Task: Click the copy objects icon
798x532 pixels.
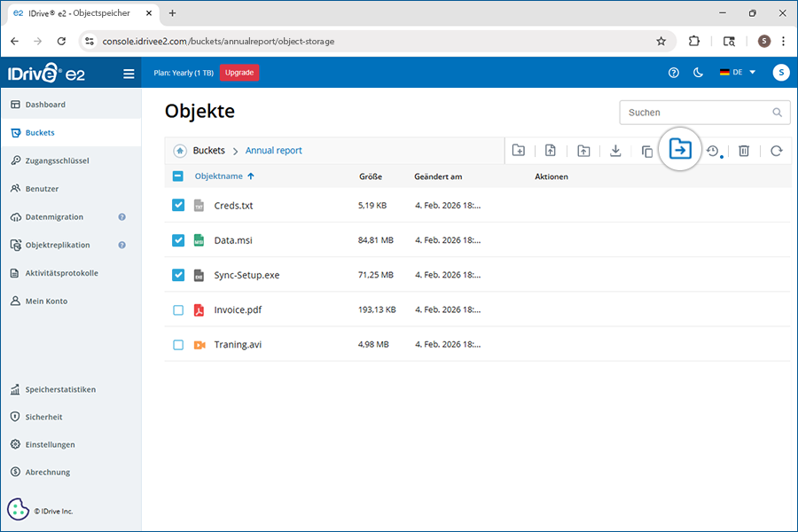Action: click(647, 152)
